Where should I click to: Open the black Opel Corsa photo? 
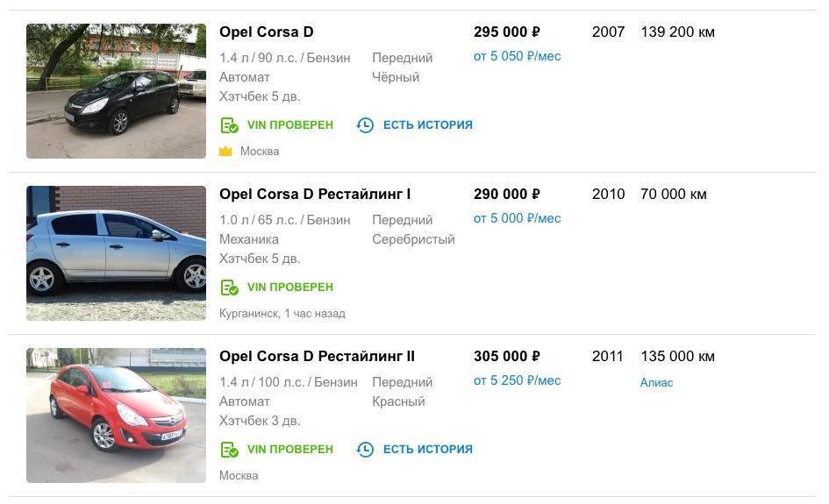coord(116,91)
